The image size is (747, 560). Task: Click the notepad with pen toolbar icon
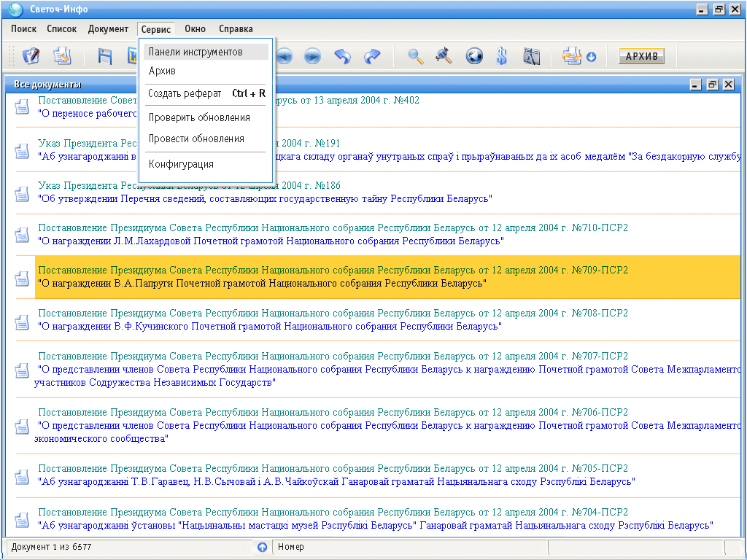point(31,56)
